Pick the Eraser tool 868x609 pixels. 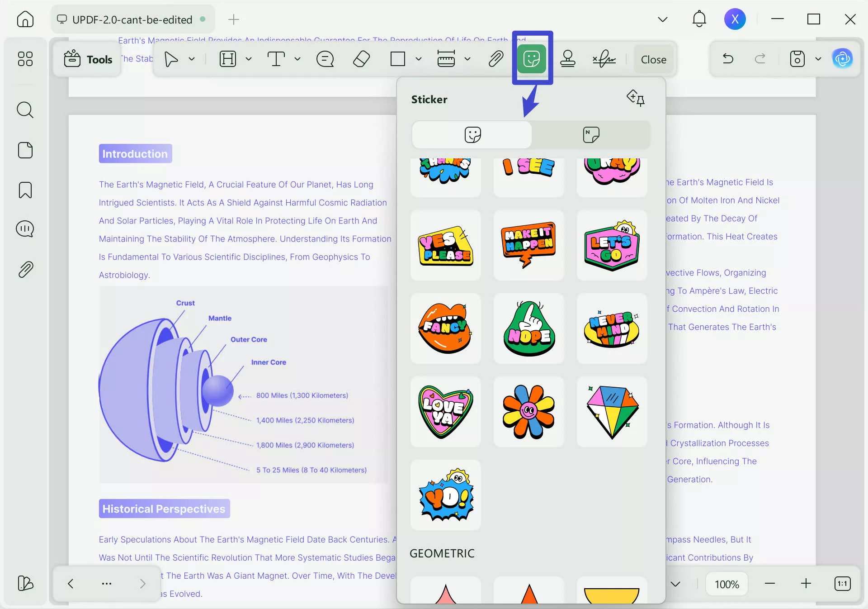coord(360,59)
